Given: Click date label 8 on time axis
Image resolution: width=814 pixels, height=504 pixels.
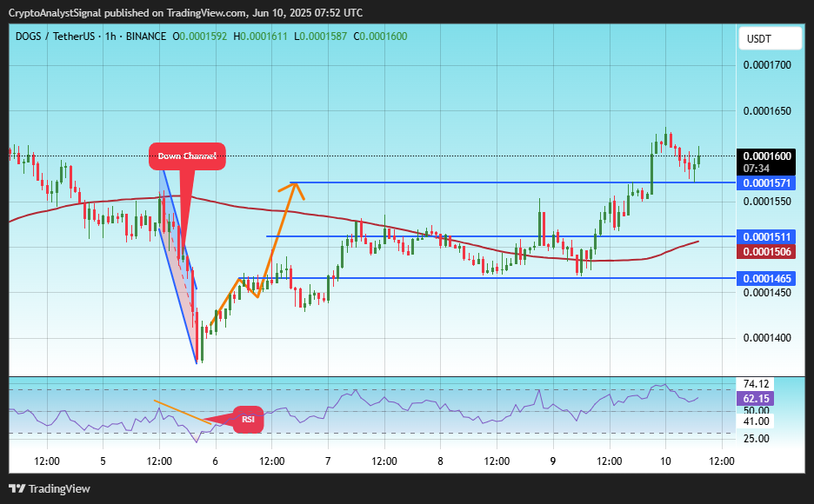Looking at the screenshot, I should [440, 461].
